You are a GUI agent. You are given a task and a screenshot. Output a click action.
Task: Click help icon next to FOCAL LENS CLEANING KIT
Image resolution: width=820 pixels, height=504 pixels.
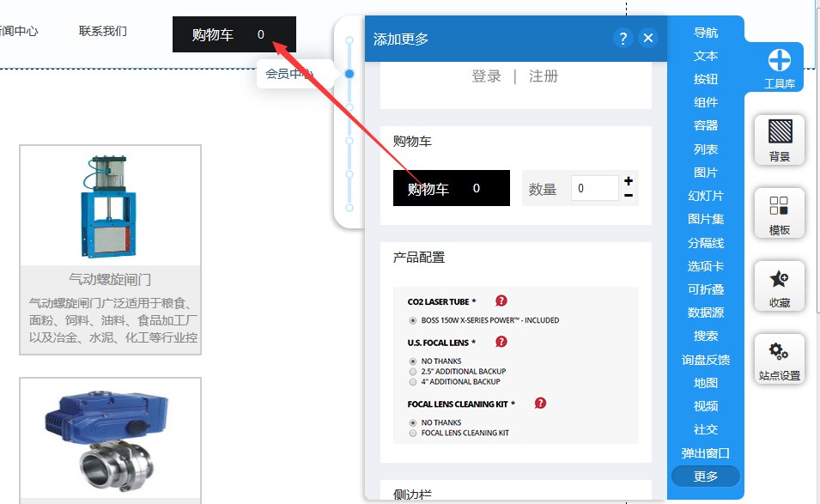pos(540,403)
